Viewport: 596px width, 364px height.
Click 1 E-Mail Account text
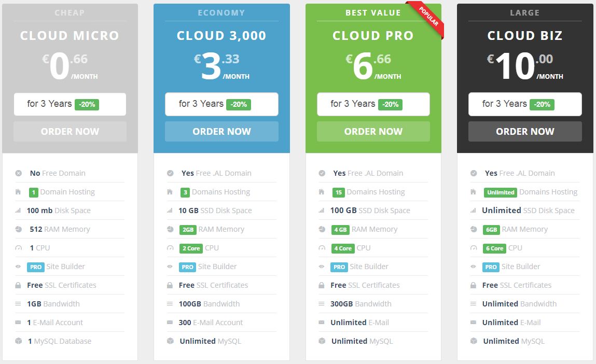point(55,323)
